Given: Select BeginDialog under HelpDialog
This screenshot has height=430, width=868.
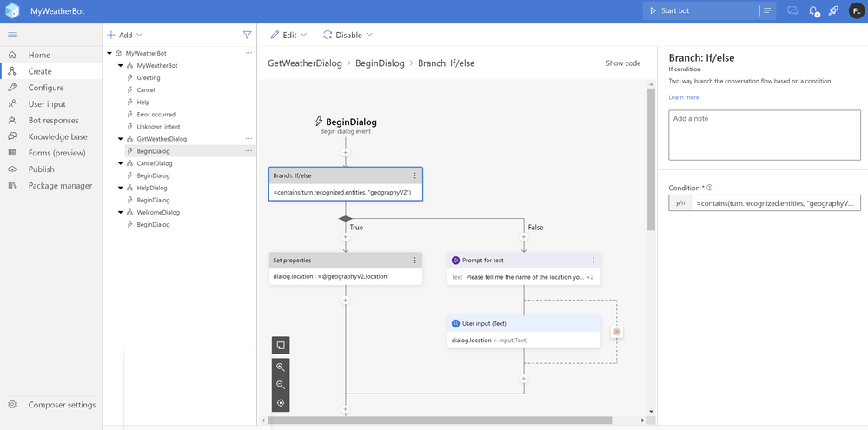Looking at the screenshot, I should pos(153,200).
